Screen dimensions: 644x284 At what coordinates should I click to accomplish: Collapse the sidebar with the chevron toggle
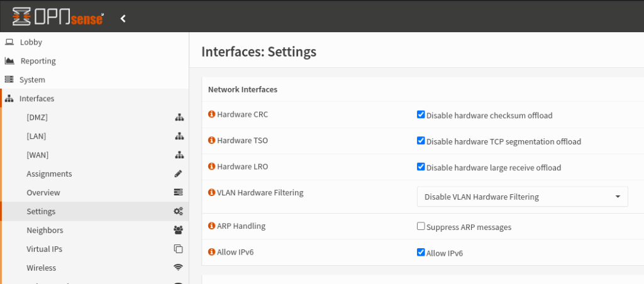(123, 18)
